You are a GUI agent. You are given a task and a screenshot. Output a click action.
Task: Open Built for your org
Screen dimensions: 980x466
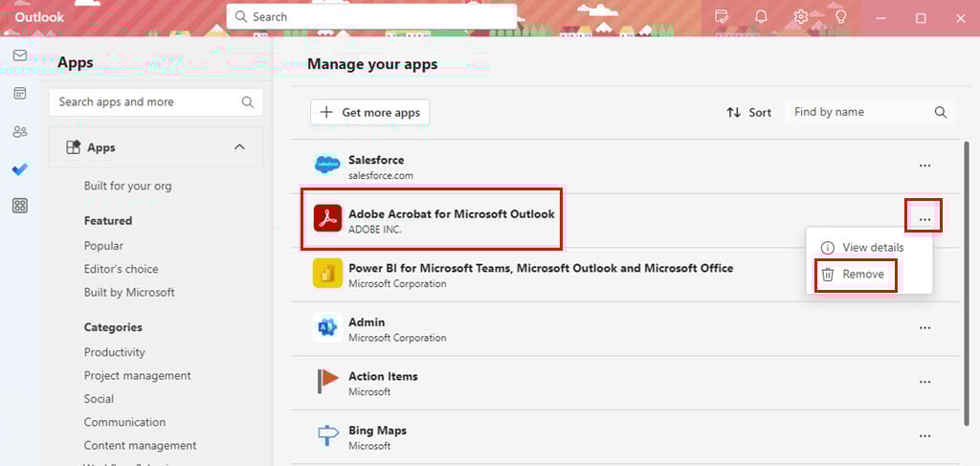tap(127, 186)
